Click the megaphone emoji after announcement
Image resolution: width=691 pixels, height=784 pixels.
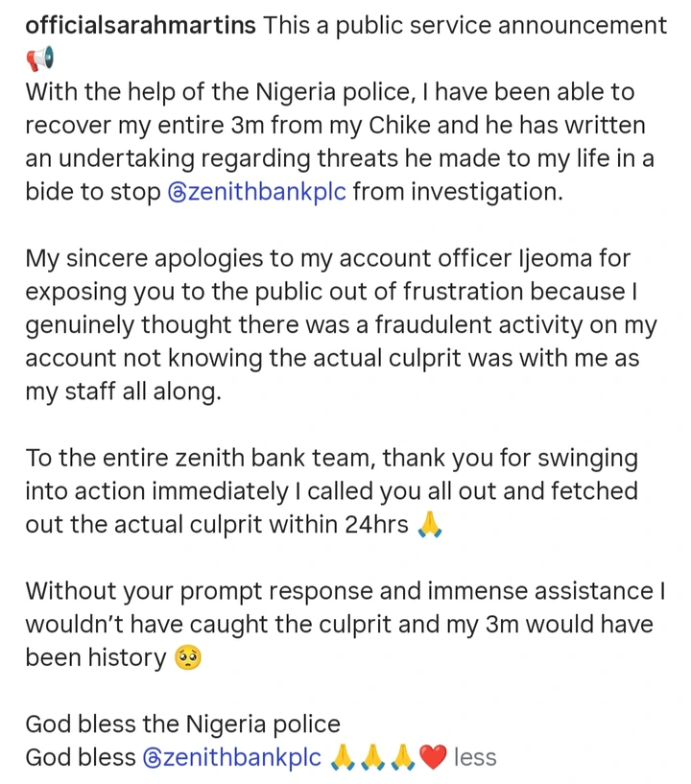point(39,60)
